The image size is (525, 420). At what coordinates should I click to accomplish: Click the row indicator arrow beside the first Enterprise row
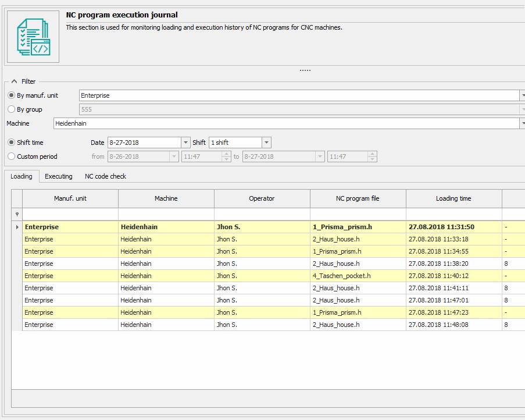pyautogui.click(x=17, y=227)
